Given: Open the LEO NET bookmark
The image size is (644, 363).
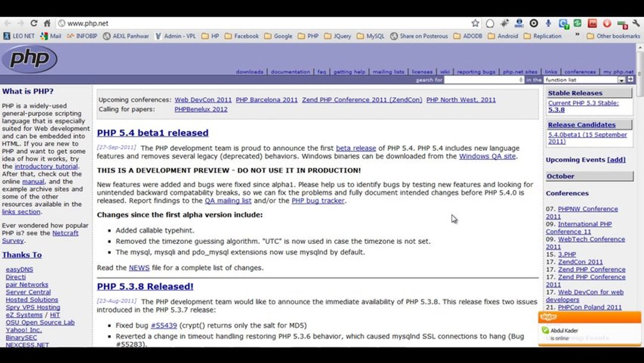Looking at the screenshot, I should [x=19, y=36].
